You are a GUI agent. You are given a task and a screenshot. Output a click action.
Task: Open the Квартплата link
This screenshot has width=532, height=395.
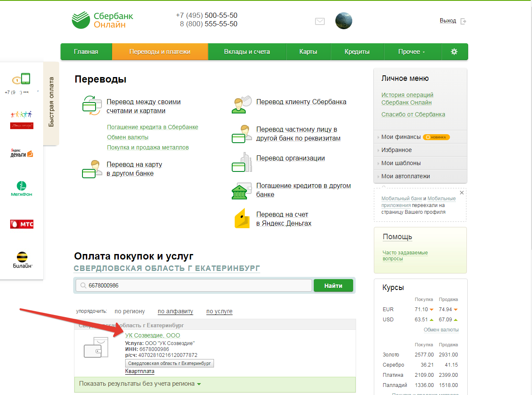pos(140,371)
